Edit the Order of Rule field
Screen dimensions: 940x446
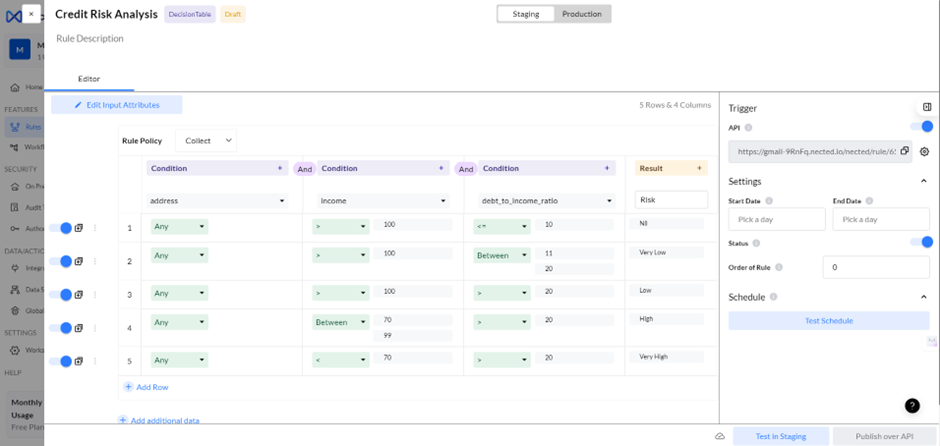click(876, 267)
